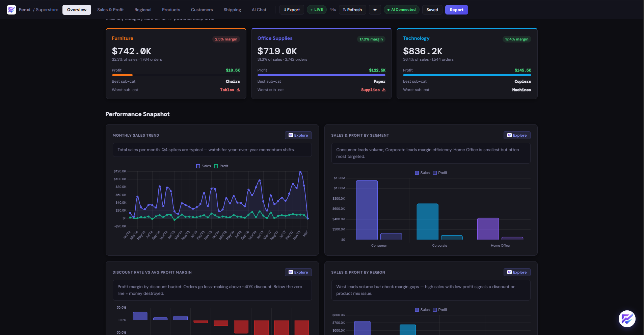Open the Shipping tab

[232, 10]
